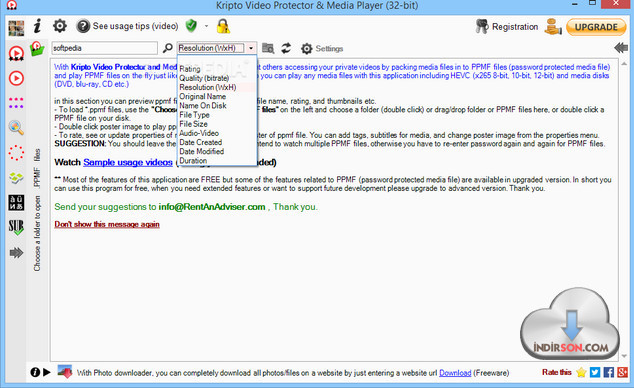Click the Photo downloader picture icon

coord(65,371)
